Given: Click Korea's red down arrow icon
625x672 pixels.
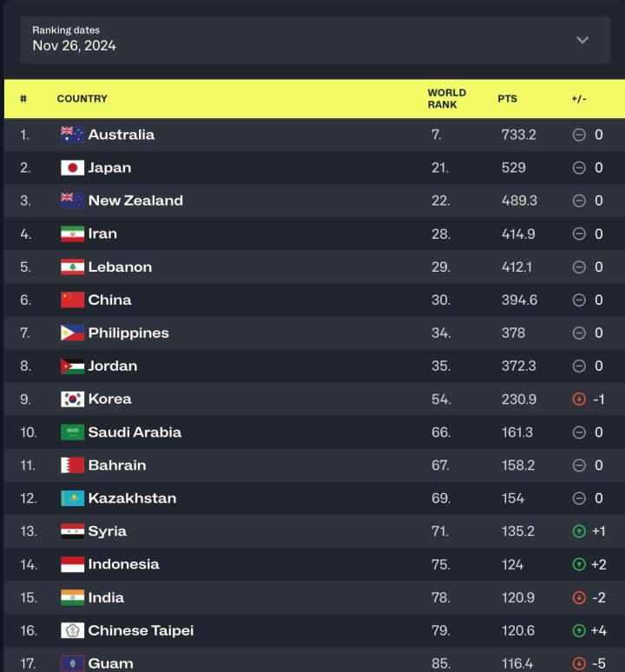Looking at the screenshot, I should tap(579, 399).
